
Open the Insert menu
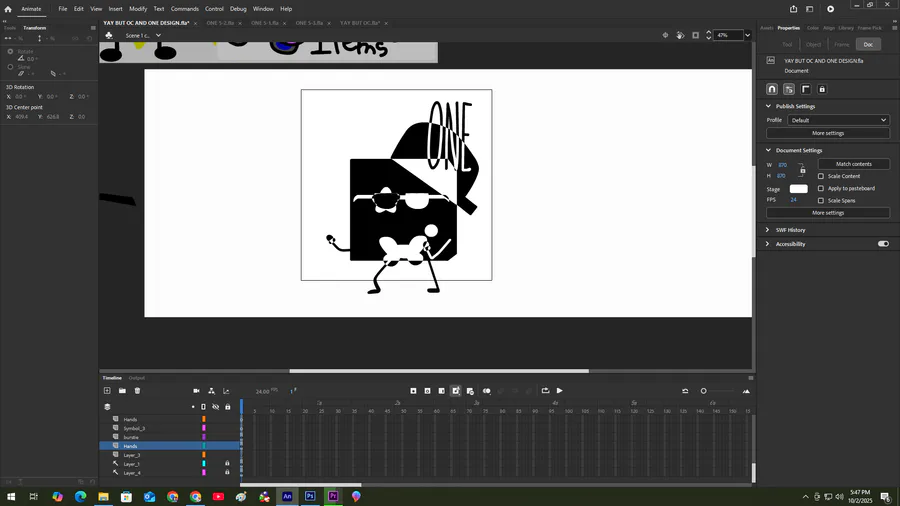[115, 9]
